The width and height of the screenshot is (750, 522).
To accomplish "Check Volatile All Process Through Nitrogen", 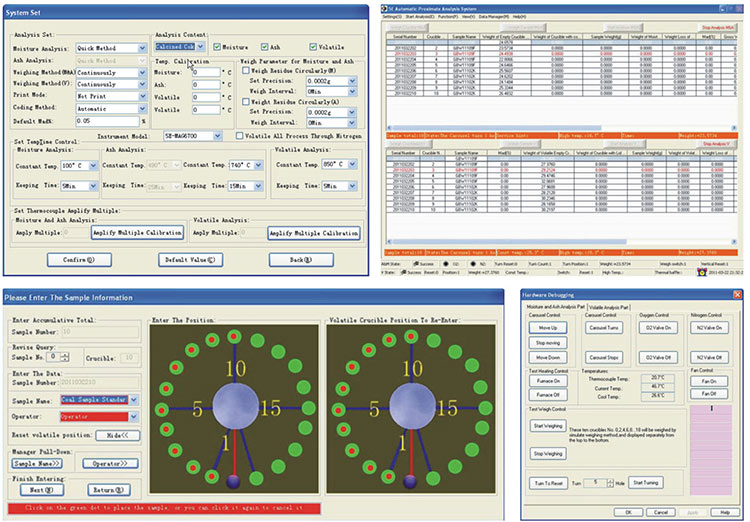I will [x=240, y=136].
